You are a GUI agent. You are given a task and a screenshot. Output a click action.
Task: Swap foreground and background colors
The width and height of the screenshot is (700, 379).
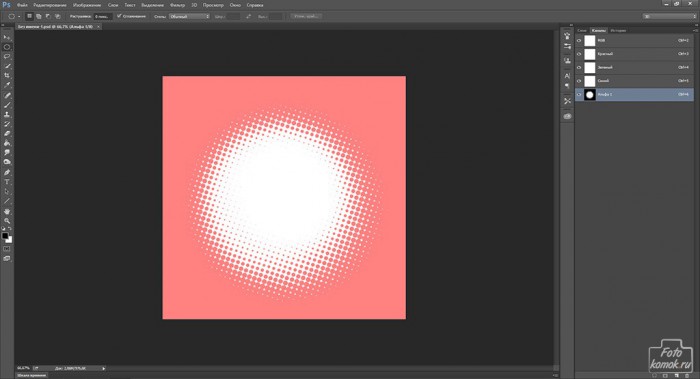tap(10, 229)
